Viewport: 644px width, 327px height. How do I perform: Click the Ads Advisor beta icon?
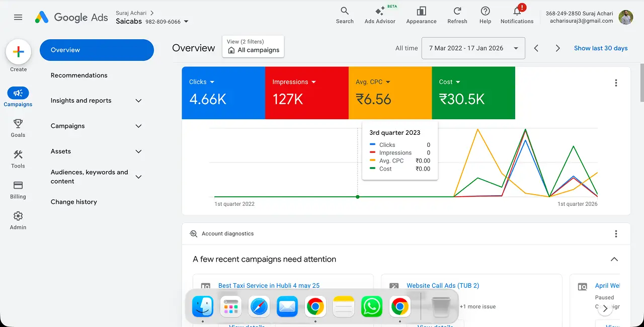[380, 15]
